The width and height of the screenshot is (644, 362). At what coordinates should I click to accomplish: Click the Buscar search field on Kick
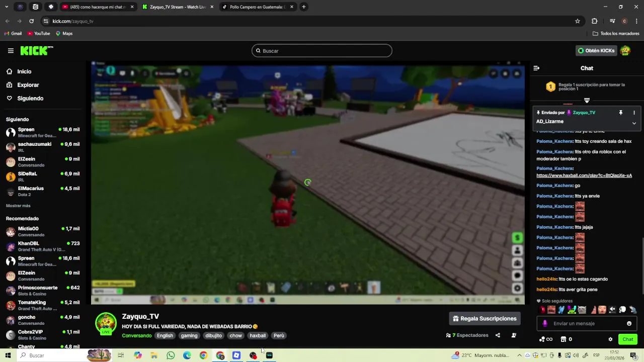pos(322,51)
